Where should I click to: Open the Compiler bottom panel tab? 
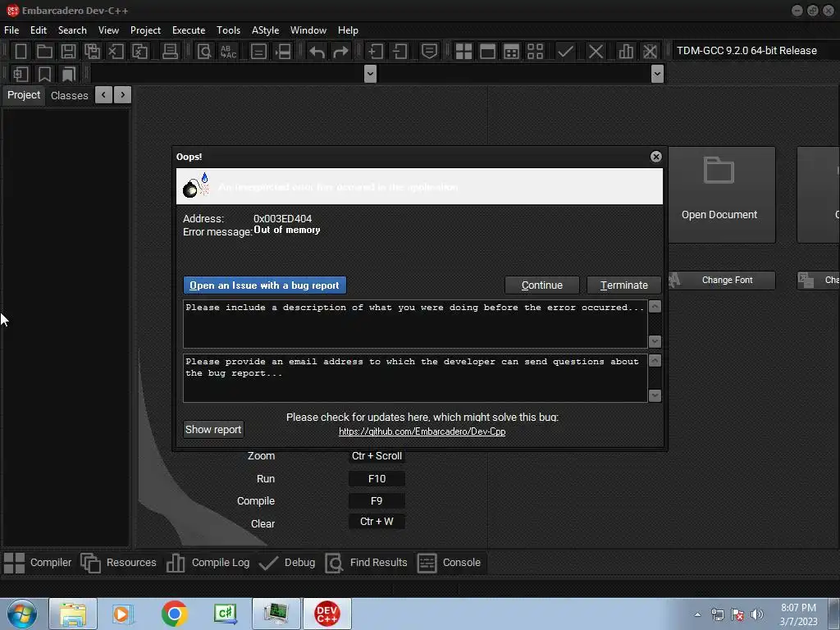click(38, 563)
